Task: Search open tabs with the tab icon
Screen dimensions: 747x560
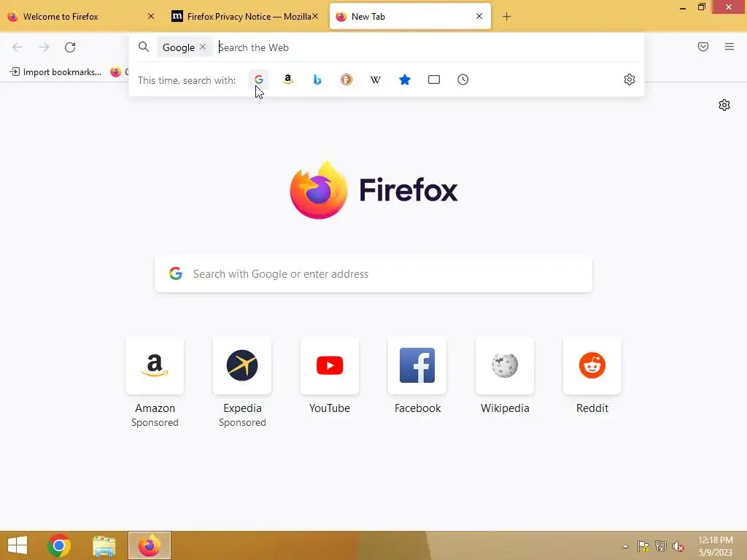Action: [434, 79]
